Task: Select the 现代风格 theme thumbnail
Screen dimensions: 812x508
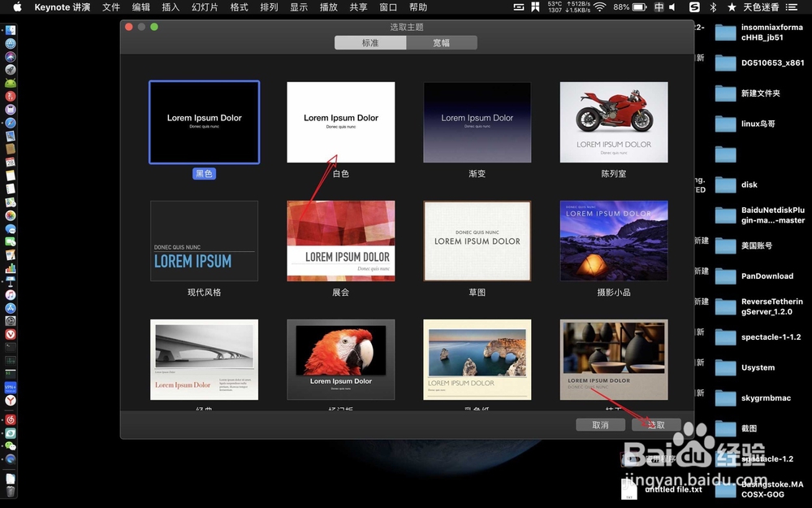Action: tap(204, 241)
